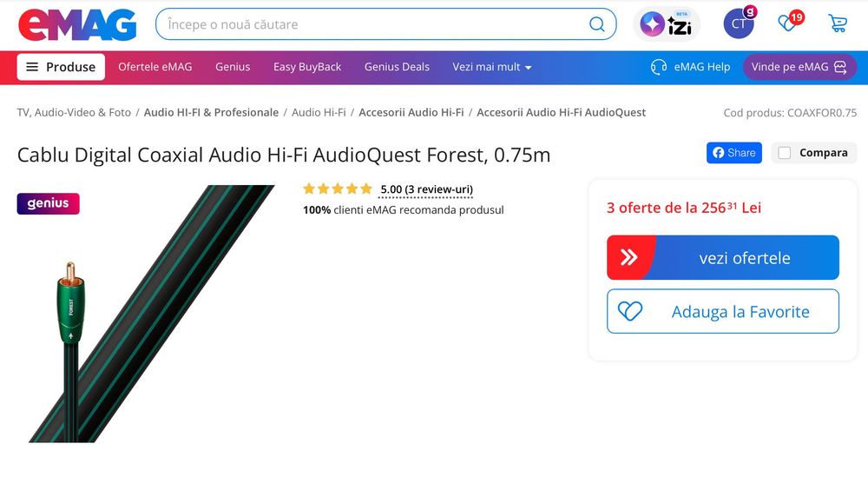Open the shopping cart icon
This screenshot has width=868, height=490.
pyautogui.click(x=838, y=23)
